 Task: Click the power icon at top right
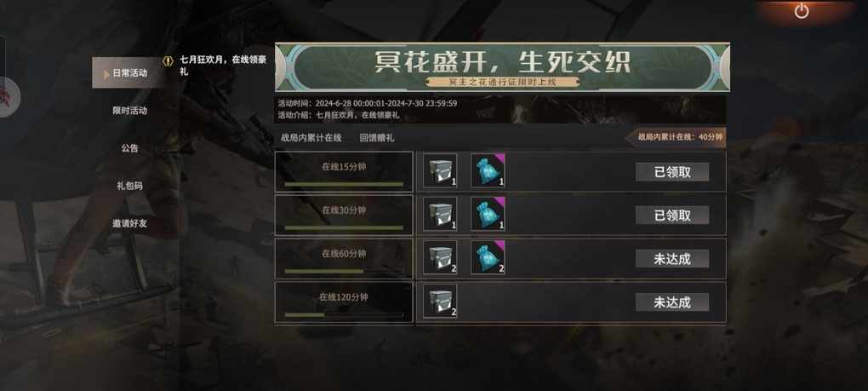click(801, 11)
